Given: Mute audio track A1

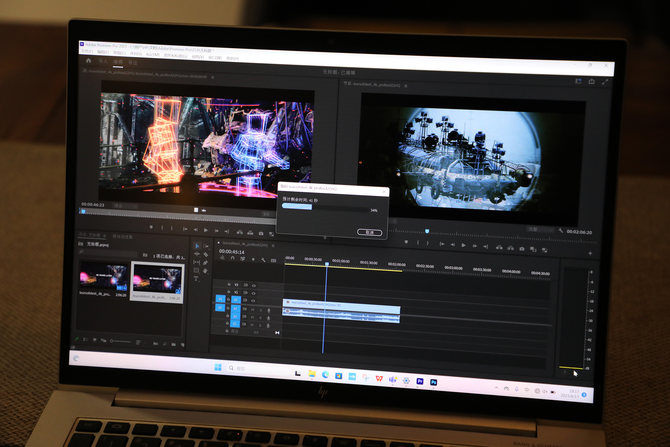Looking at the screenshot, I should [253, 309].
